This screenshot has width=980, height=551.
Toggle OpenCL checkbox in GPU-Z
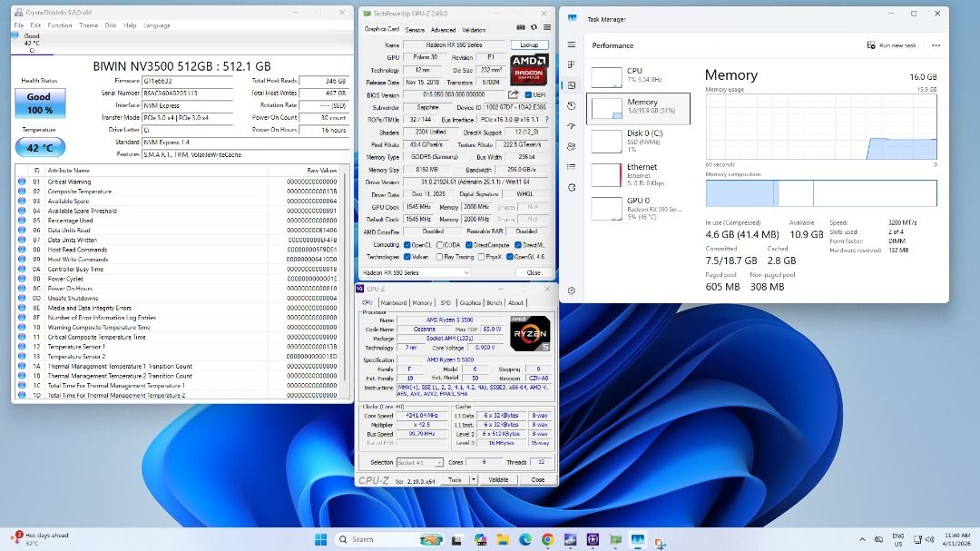pyautogui.click(x=407, y=245)
